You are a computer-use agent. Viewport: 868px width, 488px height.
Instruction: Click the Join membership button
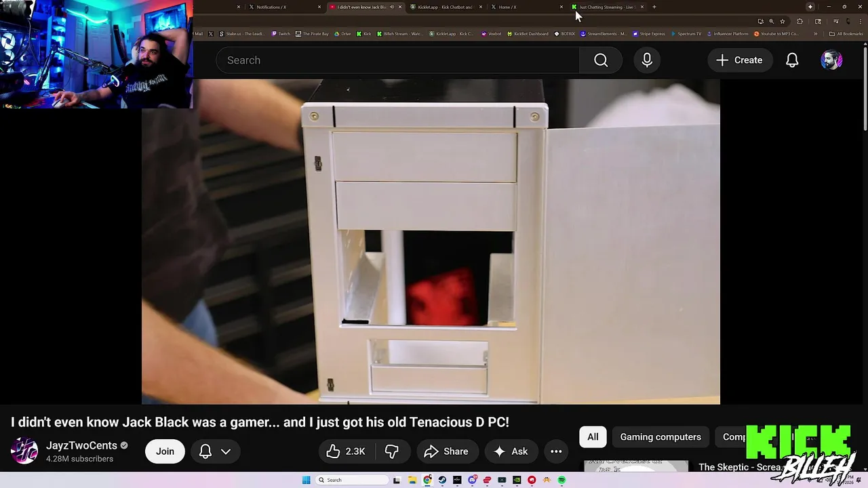click(165, 451)
